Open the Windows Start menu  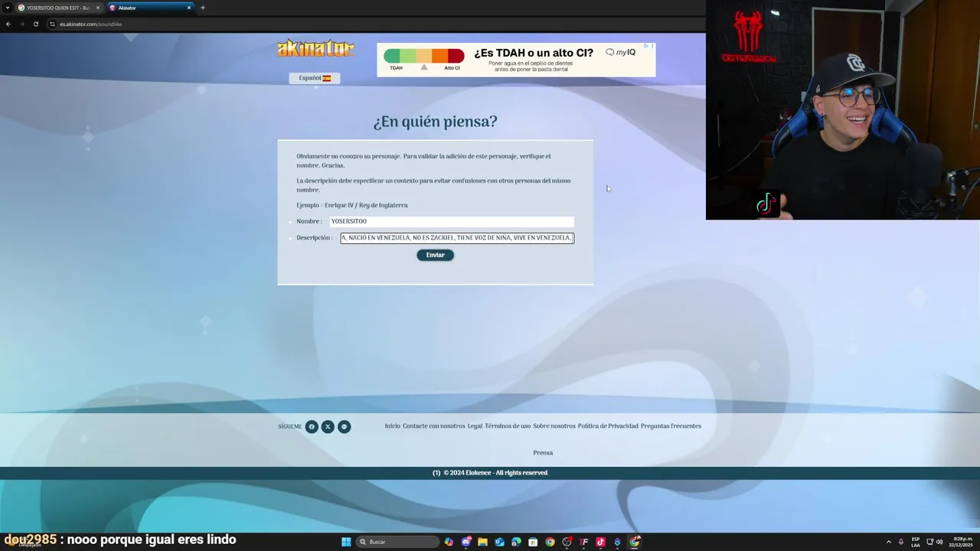[x=346, y=542]
